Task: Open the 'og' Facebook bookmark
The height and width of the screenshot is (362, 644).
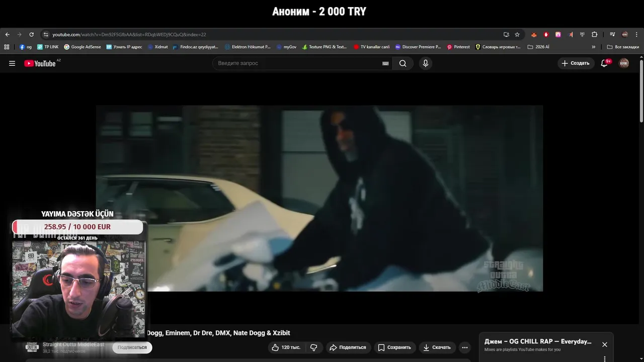Action: (x=26, y=47)
